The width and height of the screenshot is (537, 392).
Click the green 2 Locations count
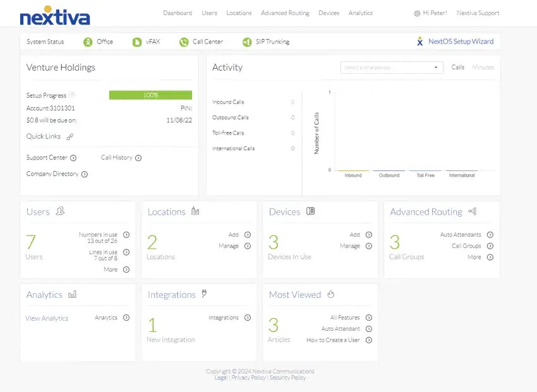152,242
